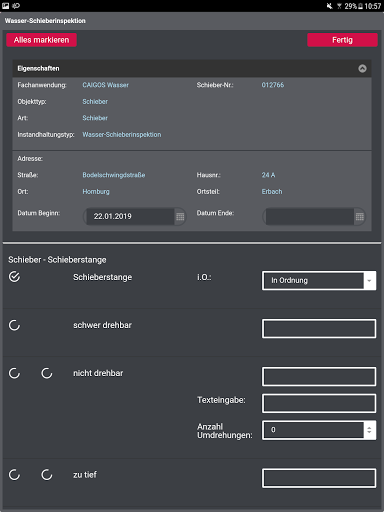Focus the Texteingabe field
The height and width of the screenshot is (512, 384).
pos(319,403)
